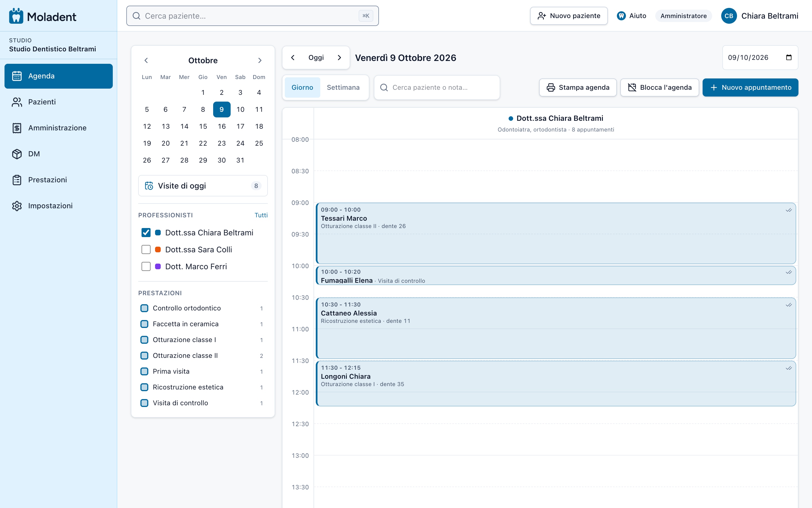Toggle Controllo ortodontico filter checkbox
Image resolution: width=812 pixels, height=508 pixels.
pyautogui.click(x=144, y=308)
